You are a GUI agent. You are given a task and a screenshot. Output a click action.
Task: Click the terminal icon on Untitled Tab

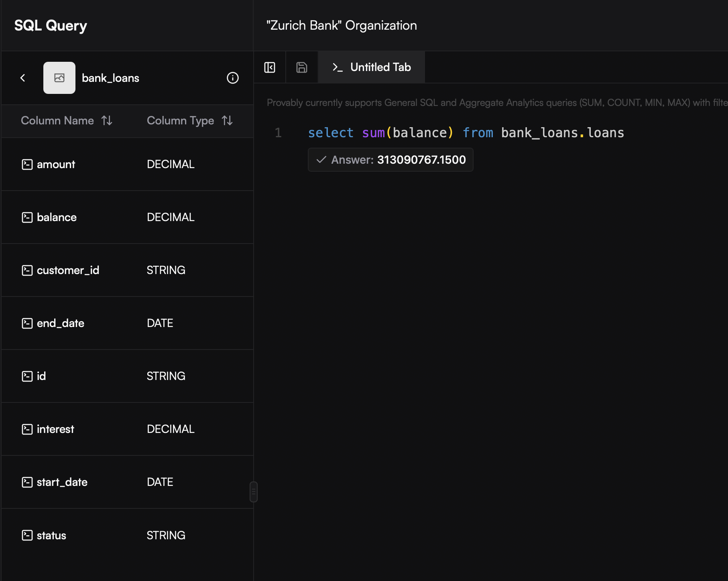coord(337,67)
